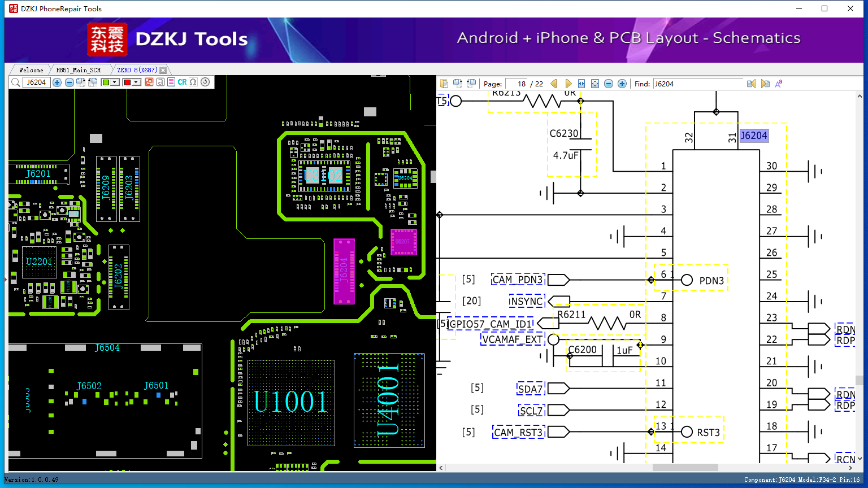868x488 pixels.
Task: Rotate the PCB layout counter-clockwise
Action: [93, 82]
